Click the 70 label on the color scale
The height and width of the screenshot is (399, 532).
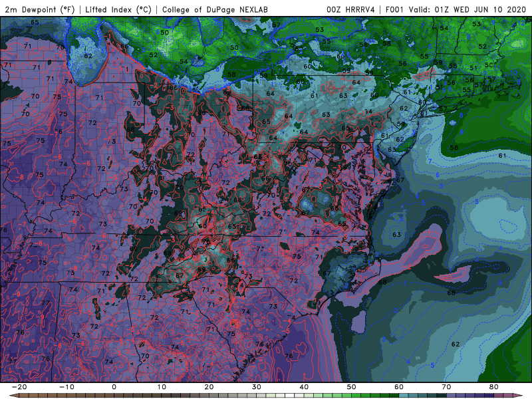coord(446,387)
